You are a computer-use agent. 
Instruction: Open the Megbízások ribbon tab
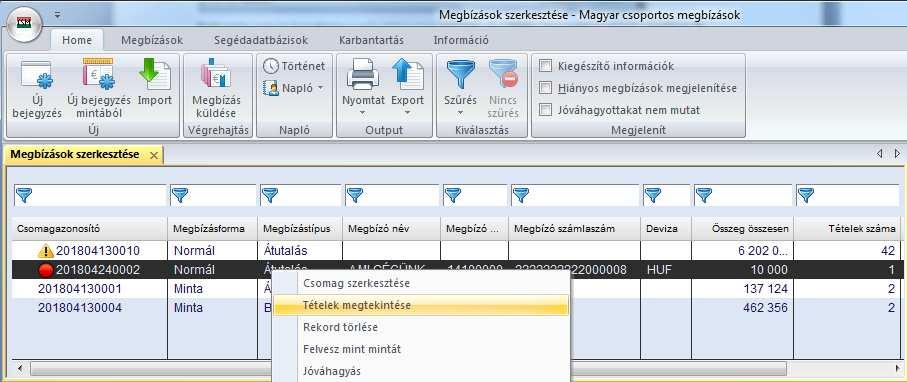tap(152, 41)
